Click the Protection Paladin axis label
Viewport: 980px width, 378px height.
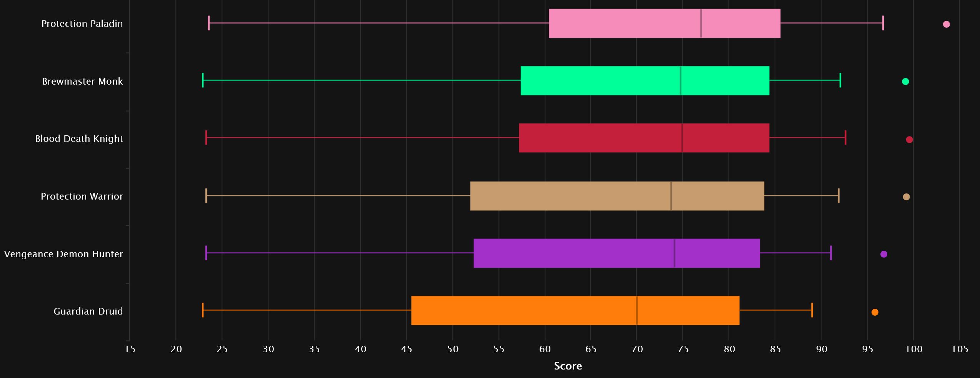click(82, 24)
